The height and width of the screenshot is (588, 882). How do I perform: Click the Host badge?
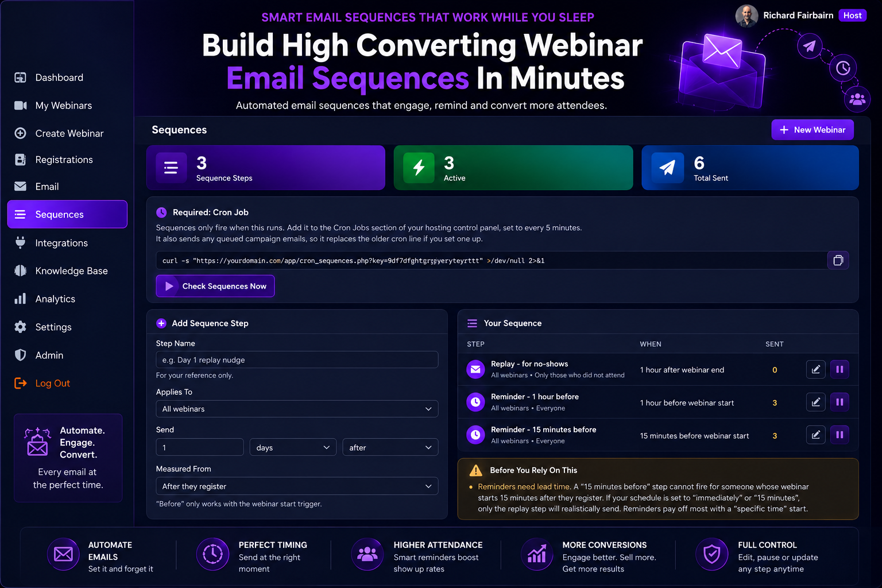tap(852, 16)
